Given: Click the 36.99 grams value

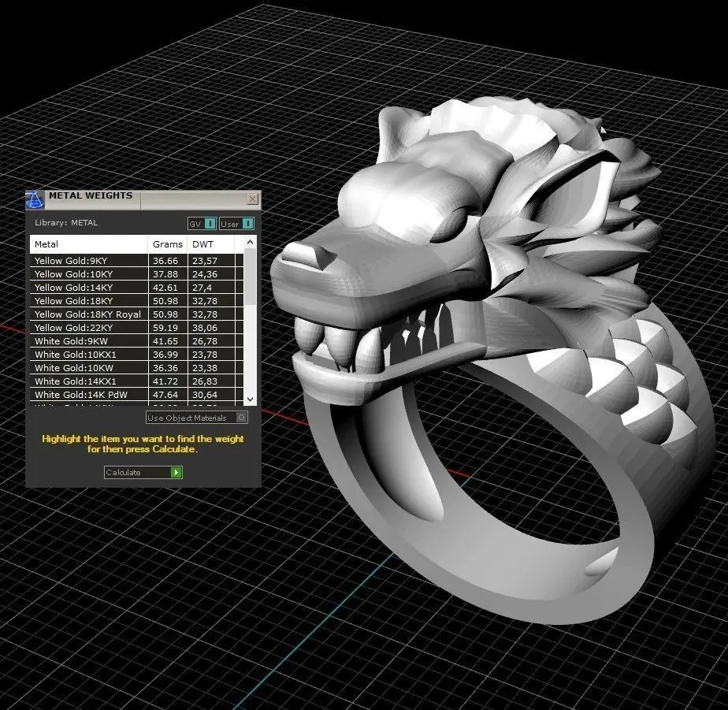Looking at the screenshot, I should pos(165,355).
